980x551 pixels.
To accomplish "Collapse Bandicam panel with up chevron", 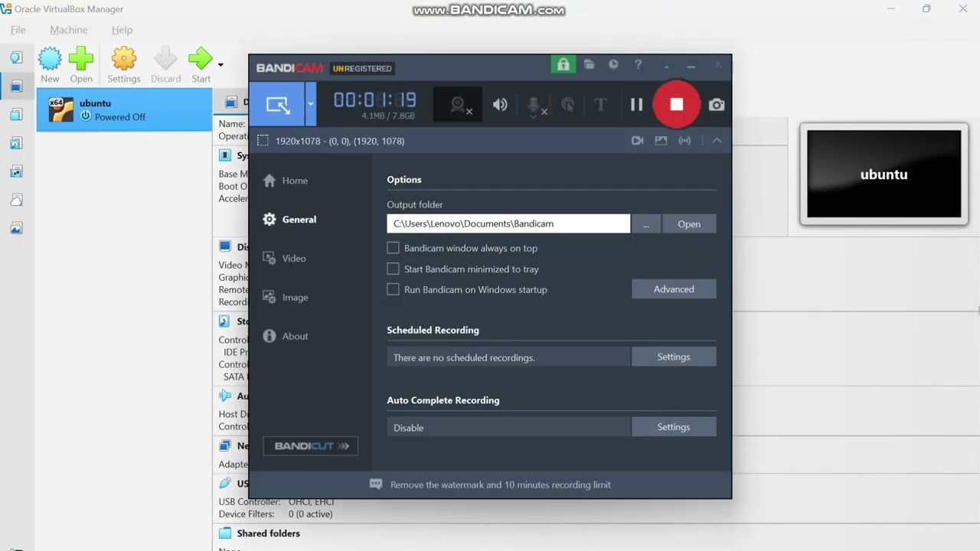I will point(717,141).
